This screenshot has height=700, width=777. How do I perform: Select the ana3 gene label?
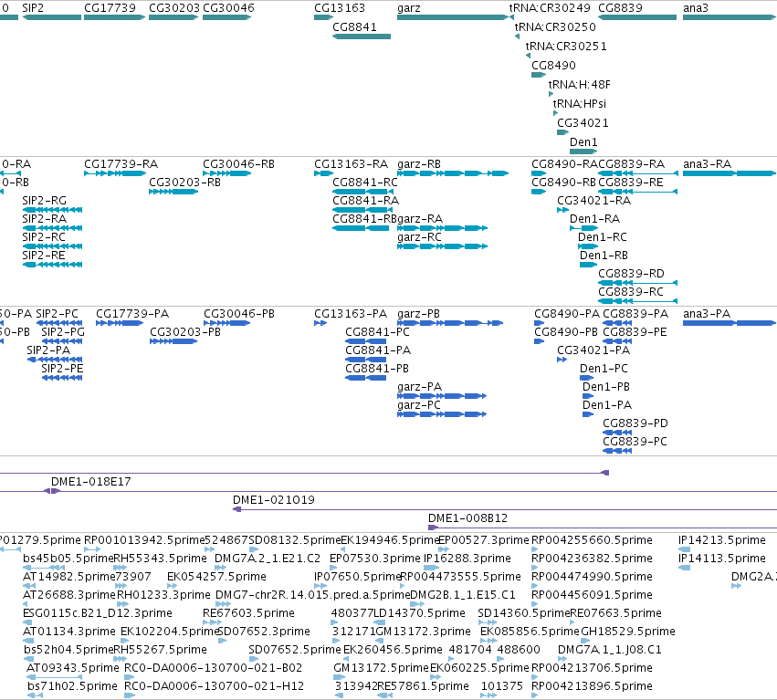(x=695, y=8)
